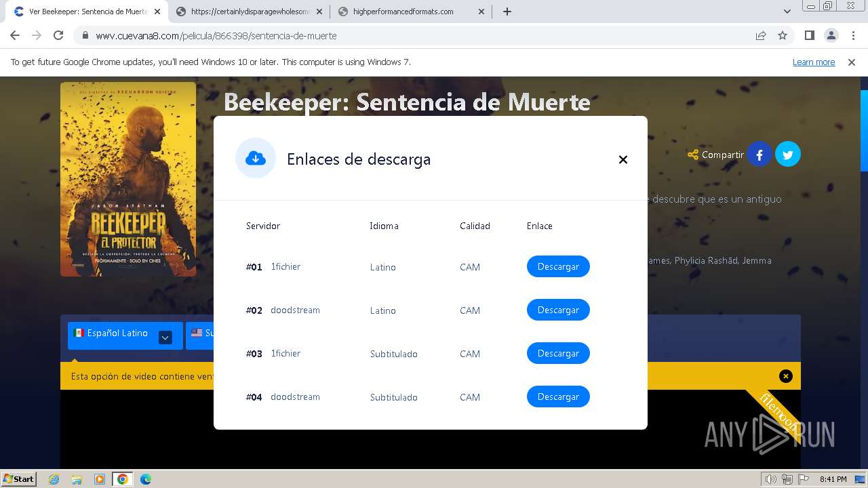Close the Ver Beekeeper tab
Viewport: 868px width, 488px height.
coord(157,12)
